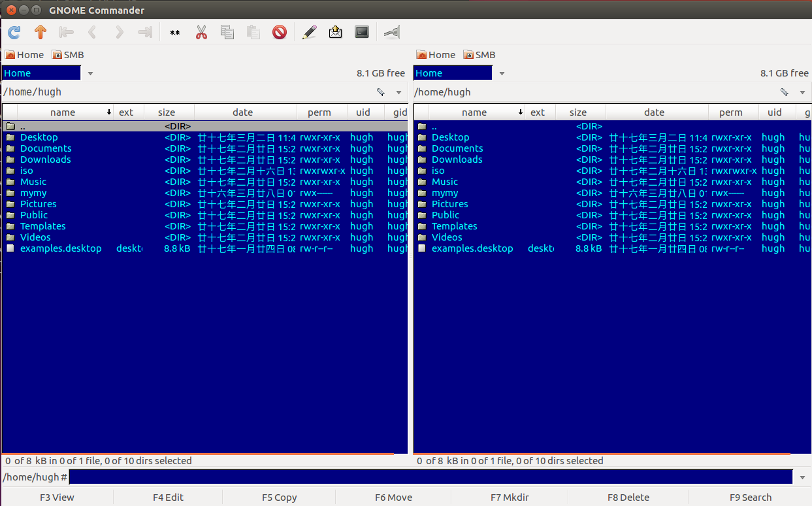Expand the right pane directory history dropdown
Image resolution: width=812 pixels, height=506 pixels.
[x=803, y=92]
